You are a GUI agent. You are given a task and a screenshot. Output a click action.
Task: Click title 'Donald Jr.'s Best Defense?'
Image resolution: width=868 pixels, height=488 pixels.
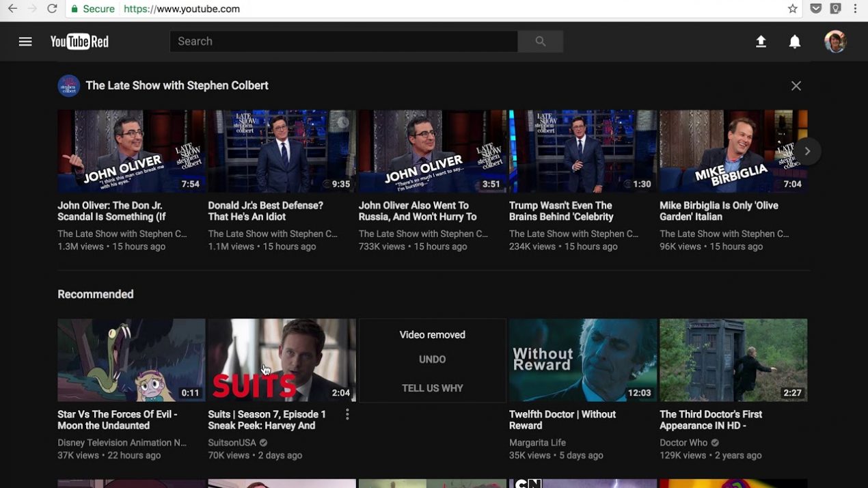(265, 211)
